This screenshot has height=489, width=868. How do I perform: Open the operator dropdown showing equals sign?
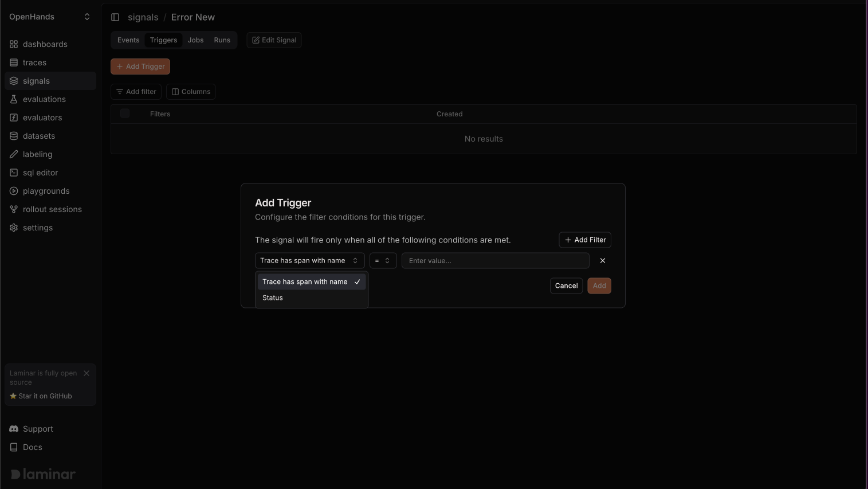click(x=383, y=260)
